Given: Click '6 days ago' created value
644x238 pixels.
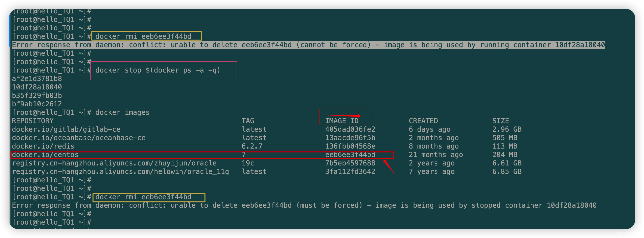Looking at the screenshot, I should 429,130.
